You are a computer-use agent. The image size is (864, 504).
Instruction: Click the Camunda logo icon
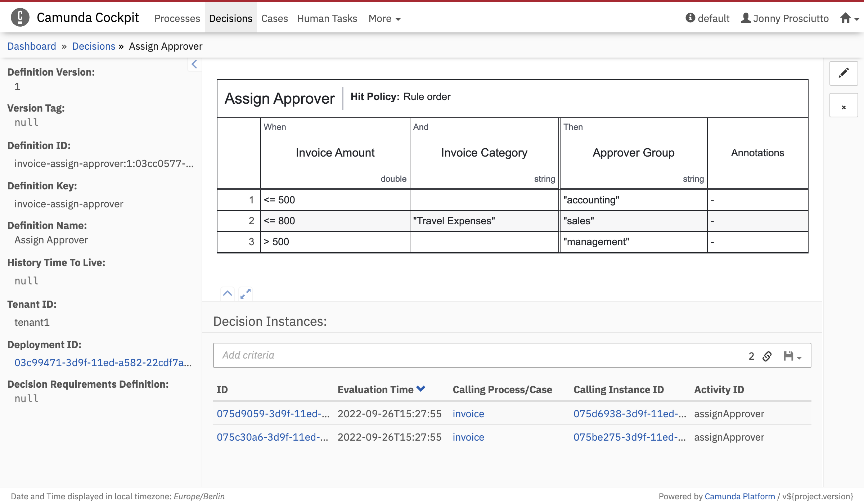(x=20, y=17)
